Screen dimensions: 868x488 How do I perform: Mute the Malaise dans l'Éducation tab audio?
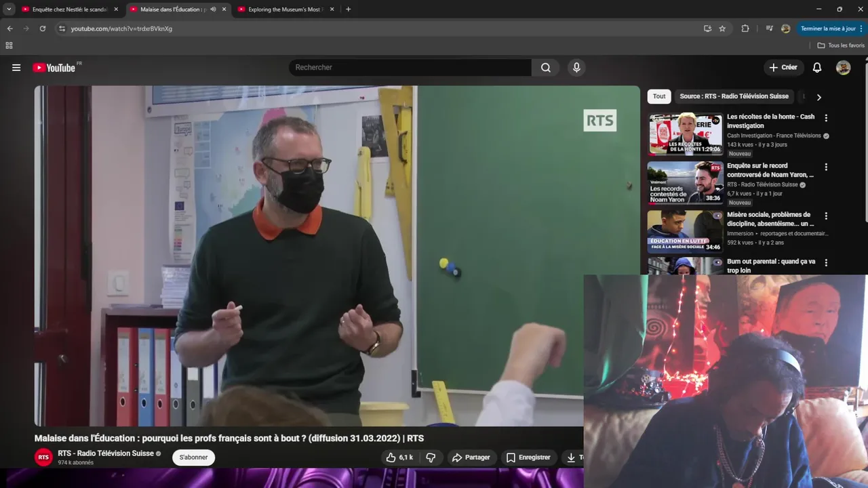[213, 9]
